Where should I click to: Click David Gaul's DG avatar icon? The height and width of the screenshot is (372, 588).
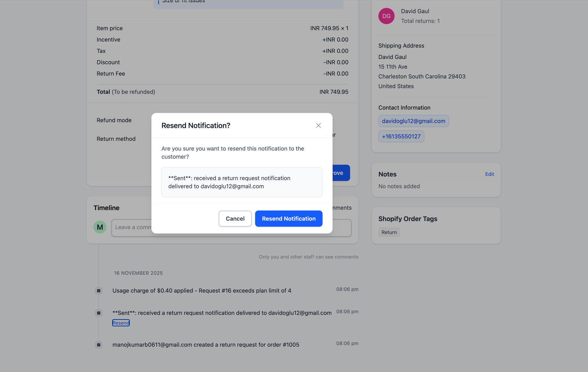(x=386, y=16)
